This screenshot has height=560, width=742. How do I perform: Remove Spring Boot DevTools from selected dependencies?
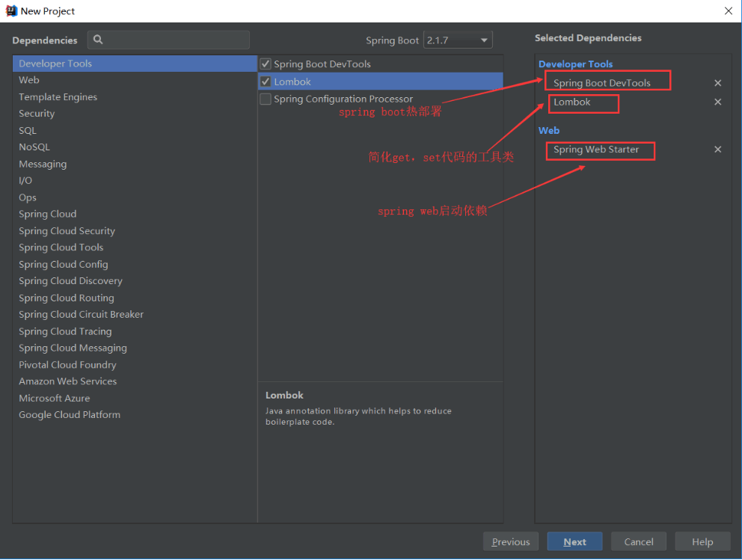coord(717,83)
